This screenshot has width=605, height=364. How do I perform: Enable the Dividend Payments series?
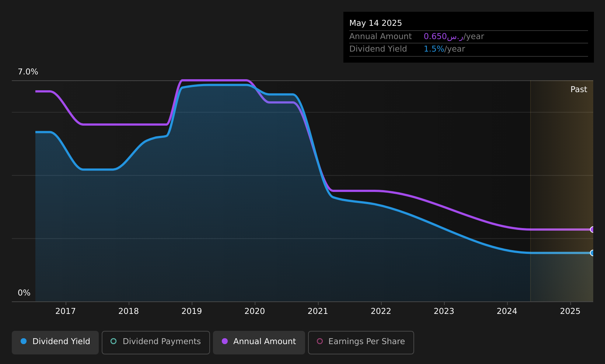155,342
